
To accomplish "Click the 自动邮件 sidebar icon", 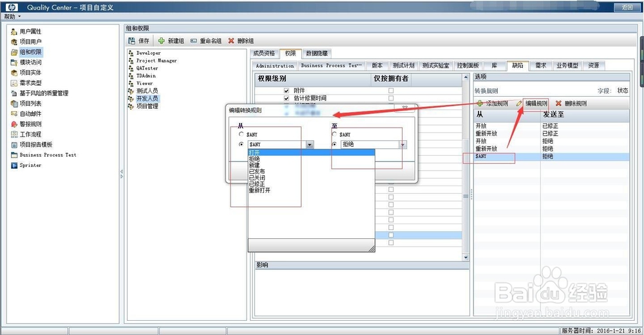I will pos(14,113).
